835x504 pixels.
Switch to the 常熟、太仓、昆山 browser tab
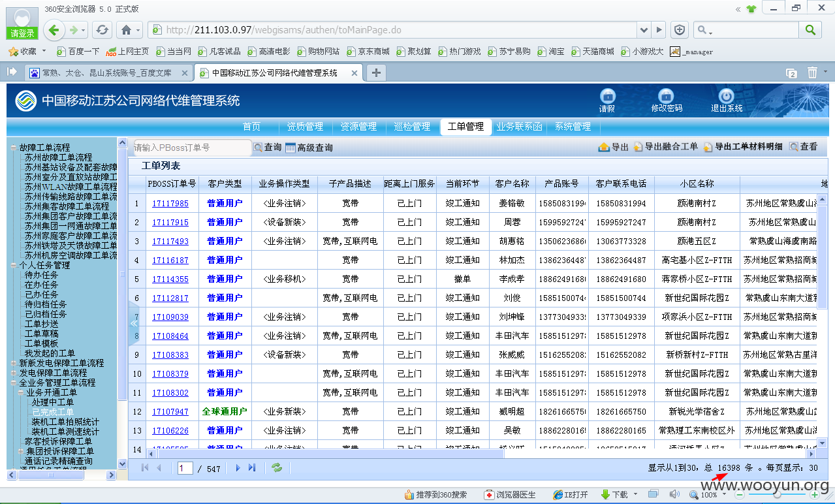coord(109,72)
